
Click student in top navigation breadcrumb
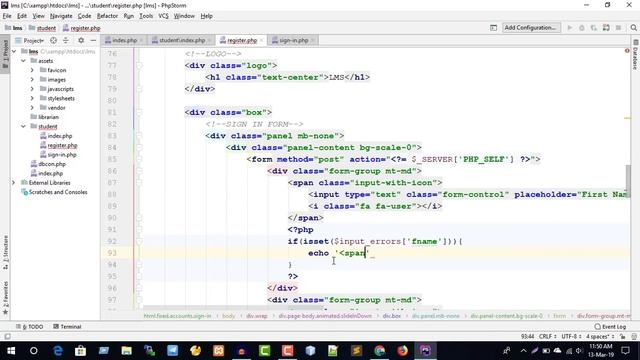(46, 28)
